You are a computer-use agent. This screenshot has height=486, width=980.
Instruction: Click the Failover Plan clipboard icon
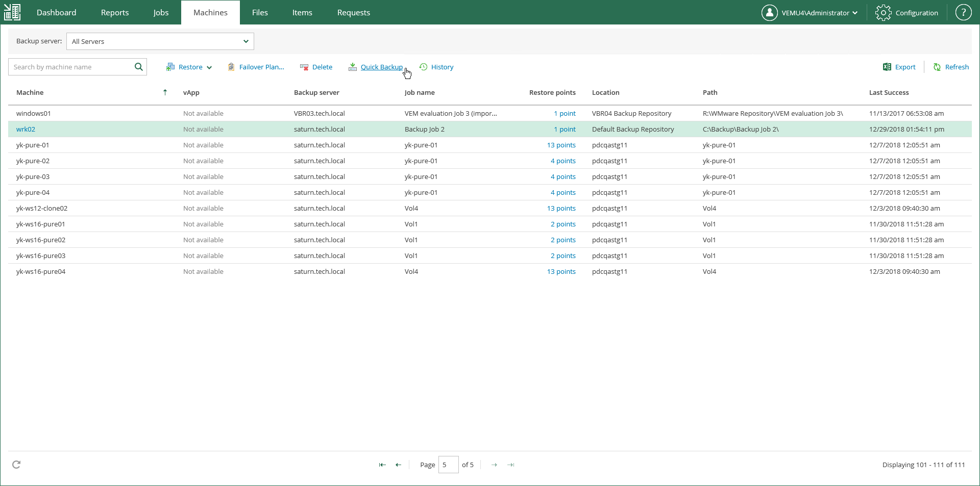coord(231,67)
